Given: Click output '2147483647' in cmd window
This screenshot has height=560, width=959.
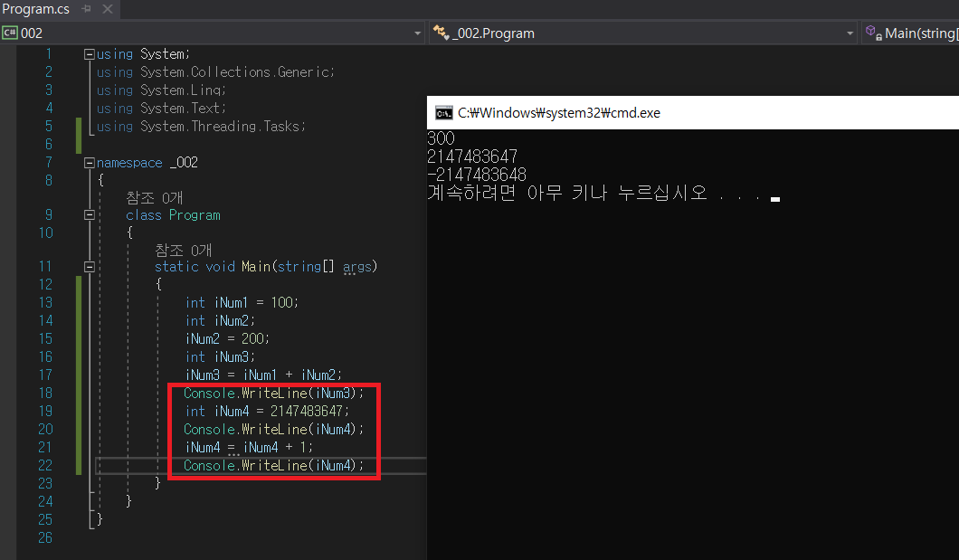Looking at the screenshot, I should (472, 157).
